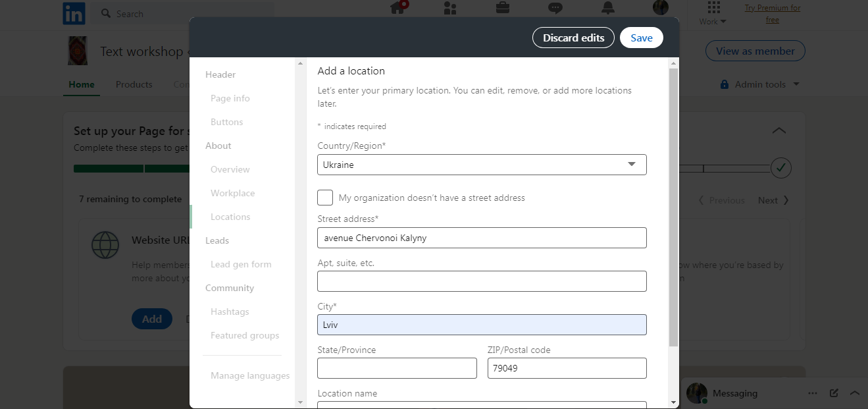Open Workplace in the sidebar
Screen dimensions: 868x409
(x=233, y=193)
